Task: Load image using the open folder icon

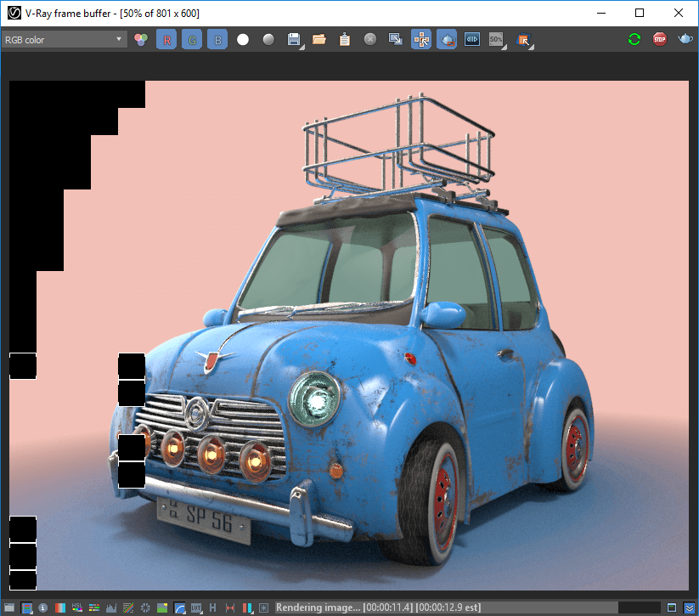Action: [319, 40]
